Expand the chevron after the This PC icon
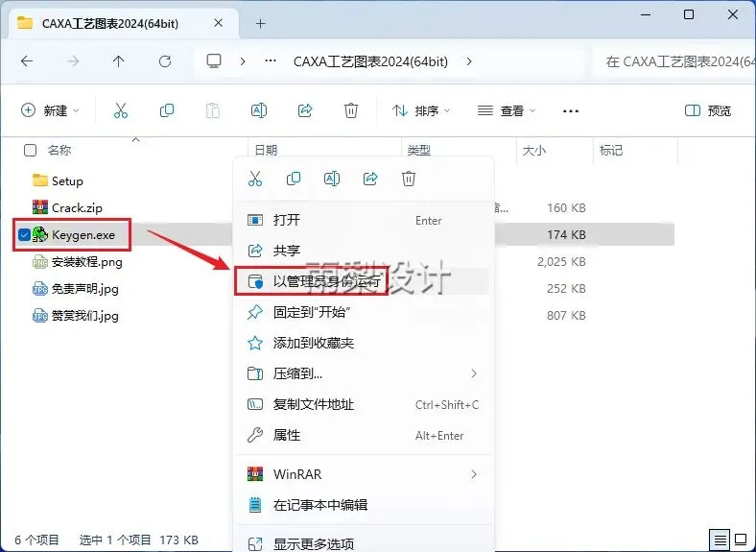 (x=243, y=61)
